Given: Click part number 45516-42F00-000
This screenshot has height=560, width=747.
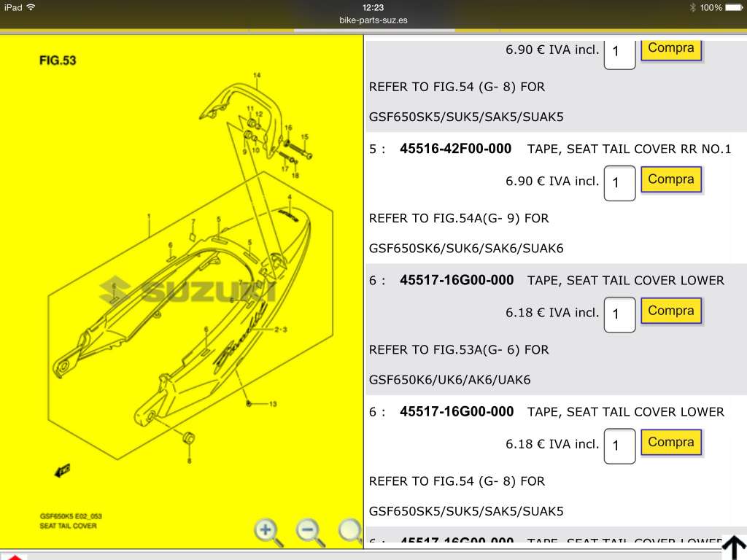Looking at the screenshot, I should (455, 149).
